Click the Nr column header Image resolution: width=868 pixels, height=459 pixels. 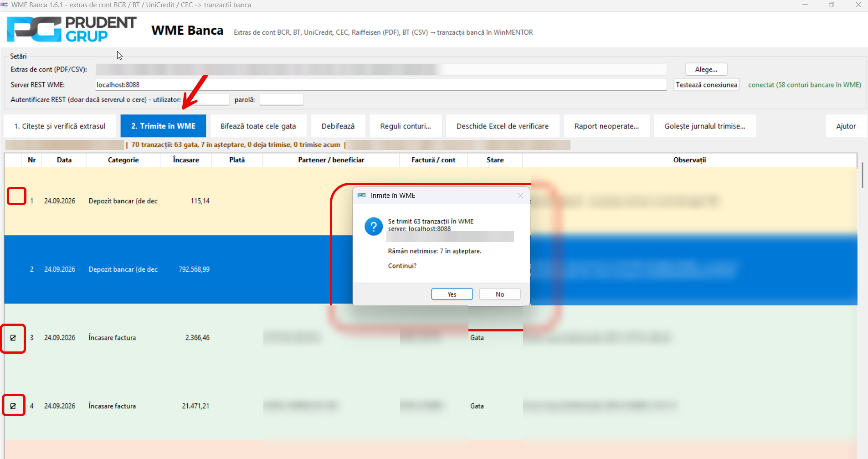click(x=31, y=160)
